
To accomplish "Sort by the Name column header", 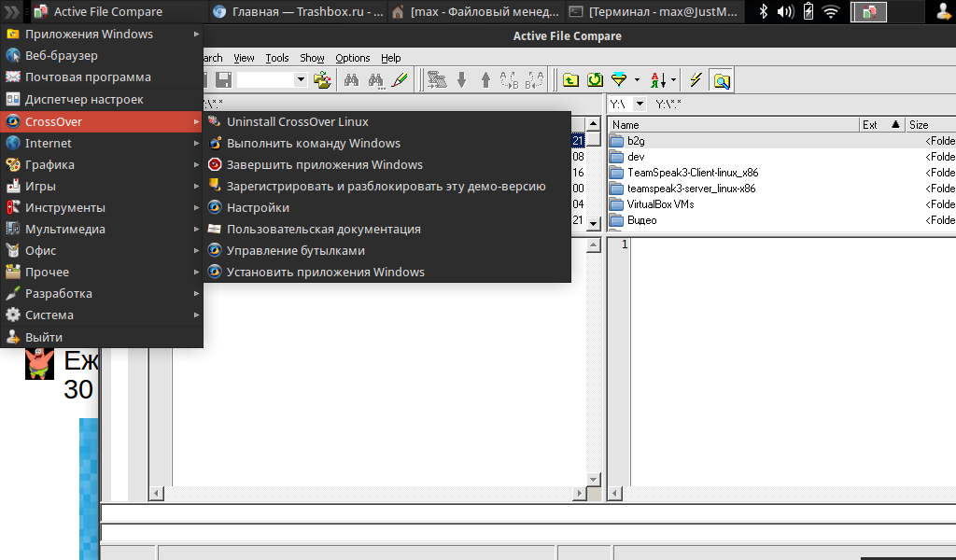I will pos(734,125).
